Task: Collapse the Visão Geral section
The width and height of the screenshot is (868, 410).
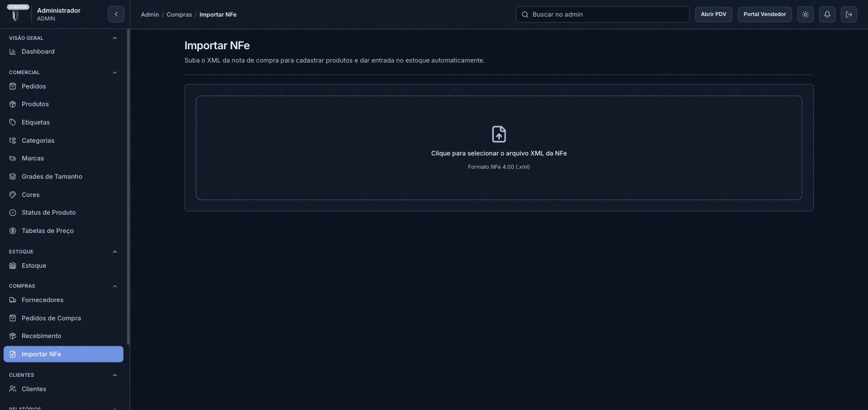Action: pyautogui.click(x=115, y=38)
